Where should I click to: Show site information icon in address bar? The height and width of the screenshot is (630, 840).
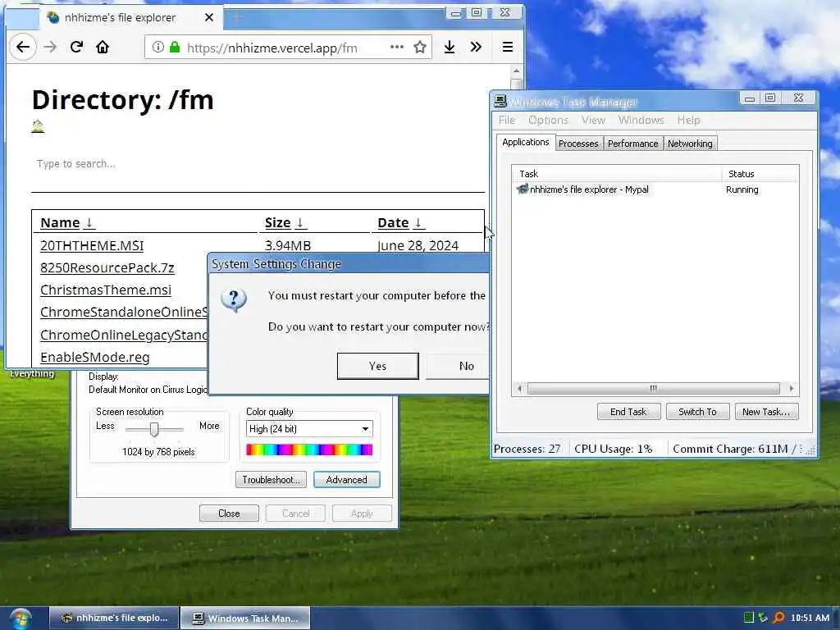(x=157, y=47)
